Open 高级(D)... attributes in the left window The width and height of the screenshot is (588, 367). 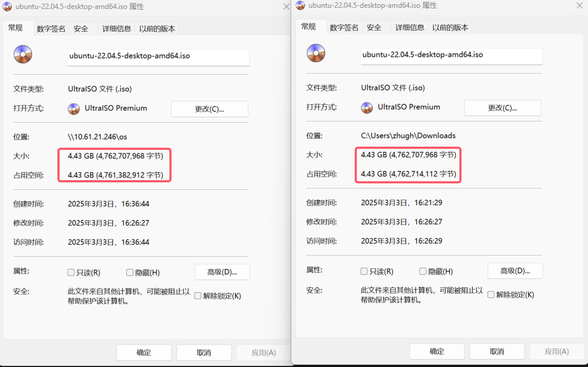click(x=222, y=272)
